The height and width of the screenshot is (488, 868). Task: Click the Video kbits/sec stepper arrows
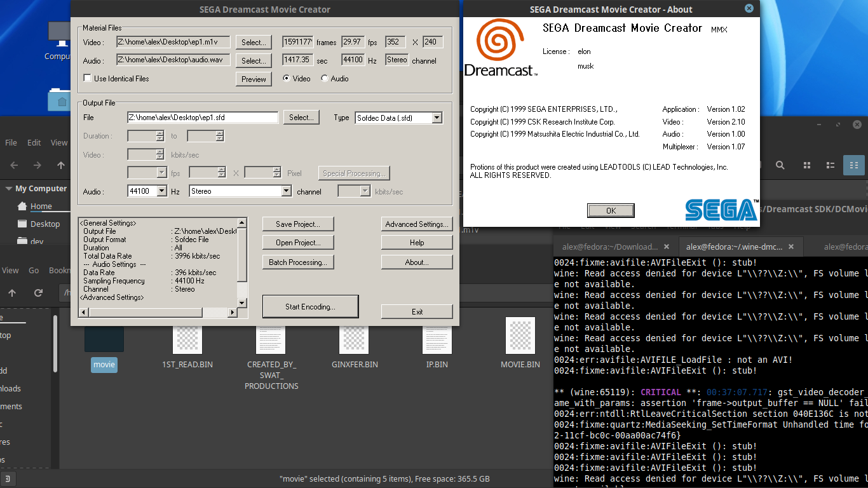pos(159,154)
